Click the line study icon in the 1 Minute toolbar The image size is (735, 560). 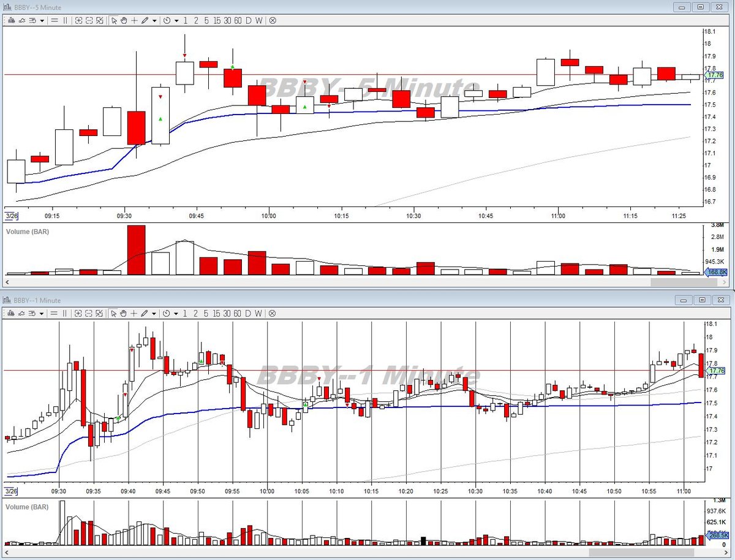pos(21,313)
